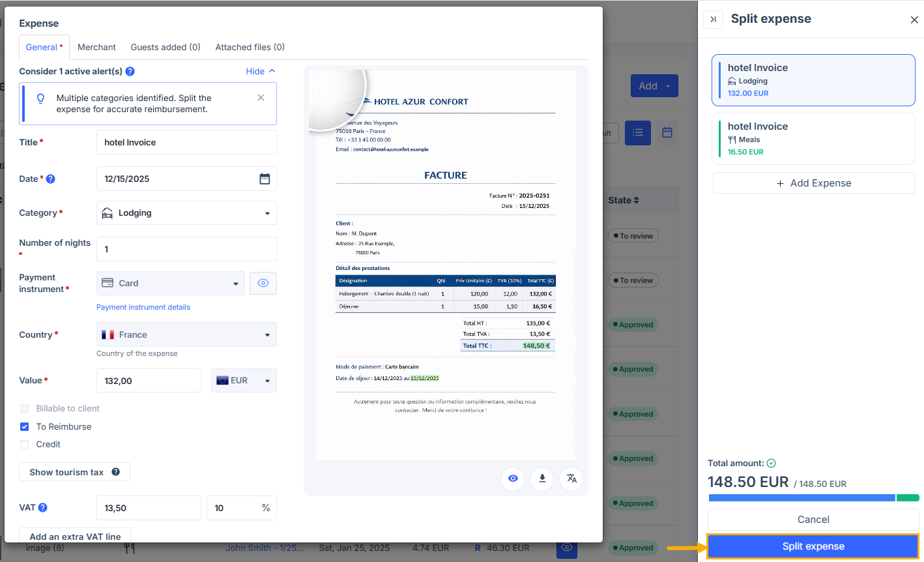Click the lightbulb icon in the alert
Screen dimensions: 924x562
click(x=40, y=98)
